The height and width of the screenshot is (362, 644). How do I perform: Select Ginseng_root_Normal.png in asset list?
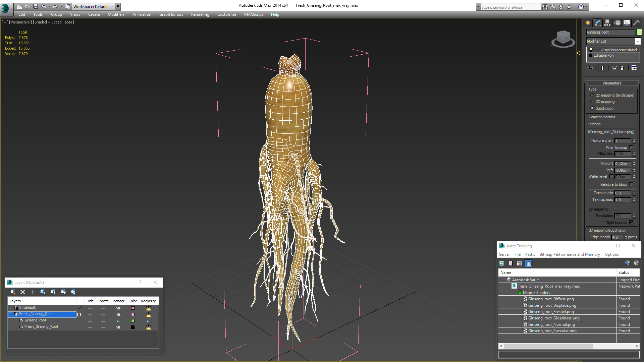click(551, 324)
